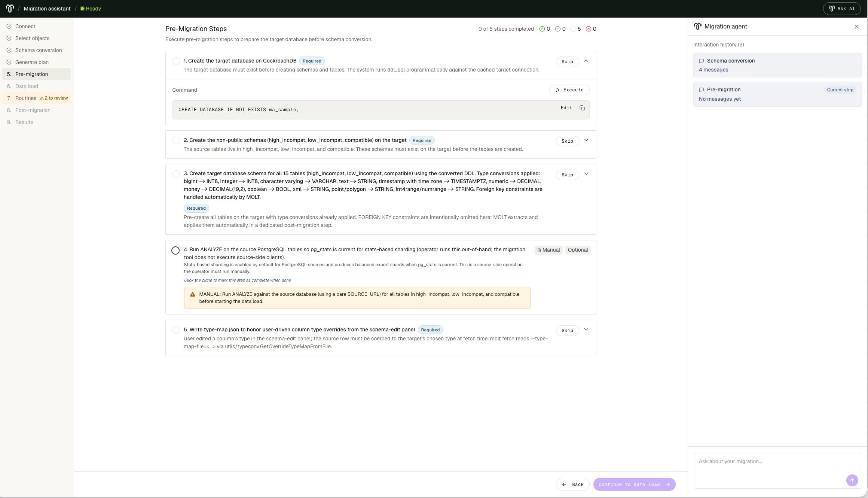Execute the create database command
This screenshot has height=498, width=868.
tap(569, 90)
